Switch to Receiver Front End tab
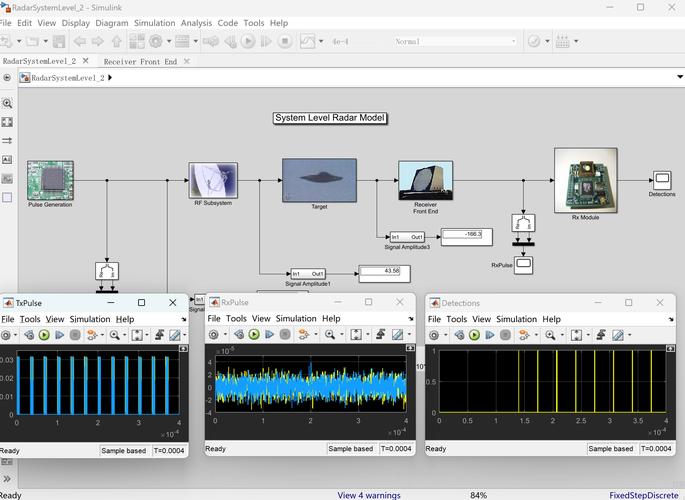Image resolution: width=685 pixels, height=500 pixels. click(140, 61)
